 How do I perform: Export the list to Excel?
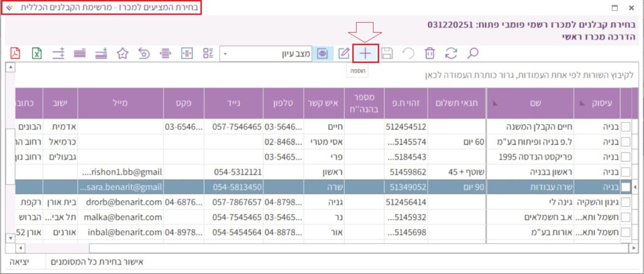[x=37, y=53]
